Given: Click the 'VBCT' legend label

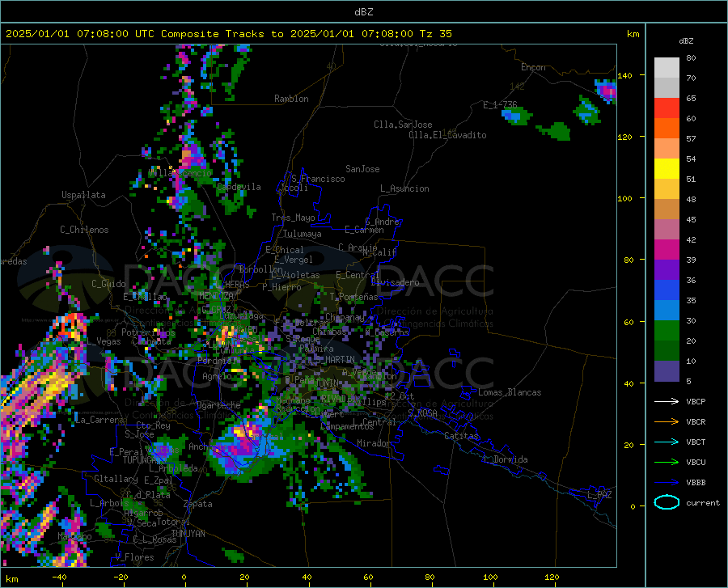Looking at the screenshot, I should pos(696,442).
